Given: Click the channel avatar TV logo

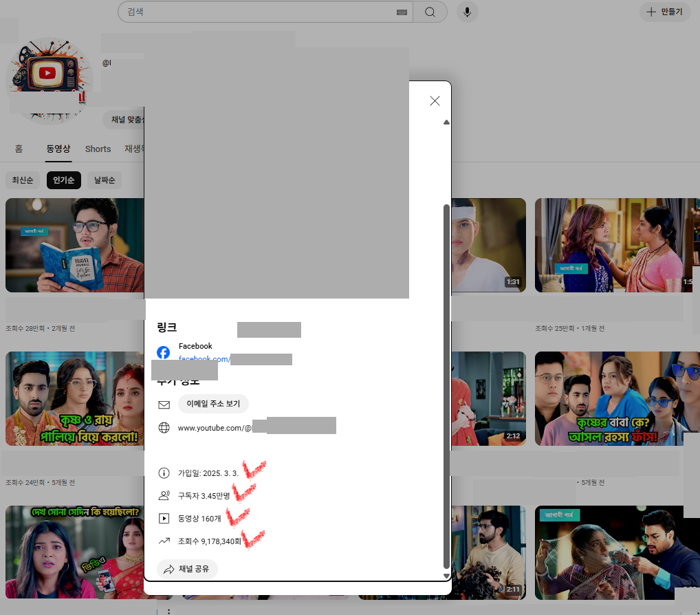Looking at the screenshot, I should click(47, 74).
